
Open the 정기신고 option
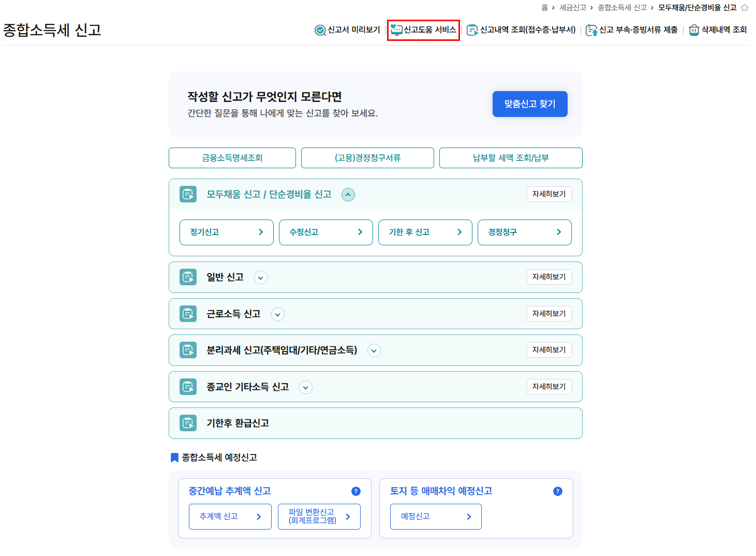click(x=227, y=232)
